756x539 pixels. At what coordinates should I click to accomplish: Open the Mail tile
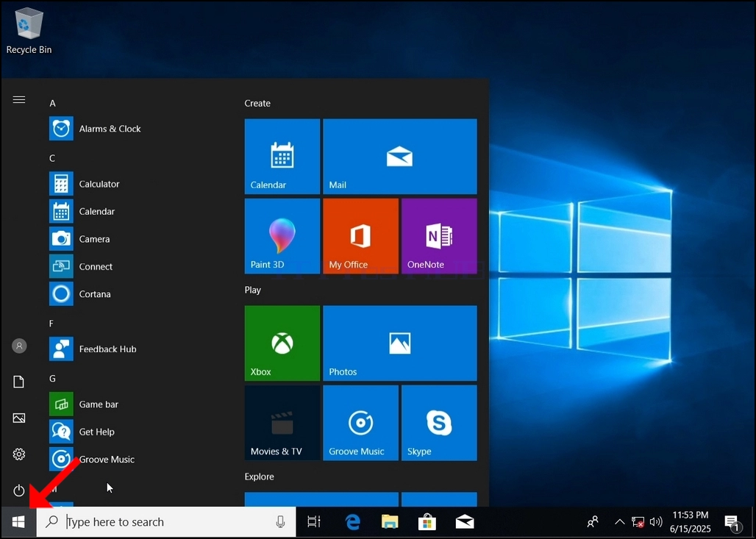[400, 156]
